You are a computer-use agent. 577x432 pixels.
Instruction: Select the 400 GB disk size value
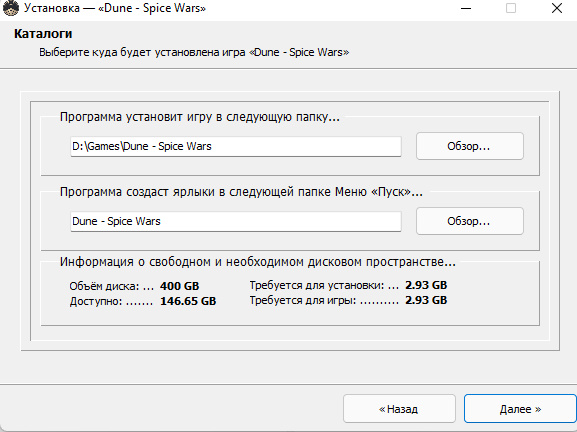tap(180, 286)
